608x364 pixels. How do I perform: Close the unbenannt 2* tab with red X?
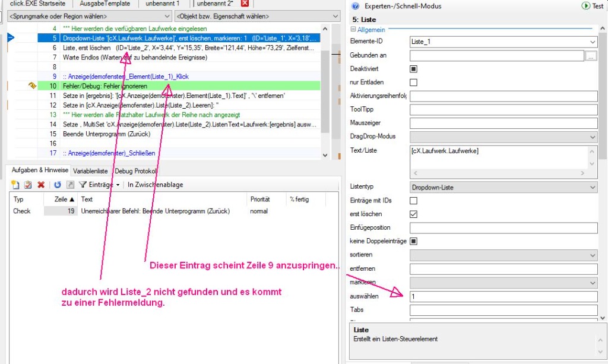click(x=245, y=4)
